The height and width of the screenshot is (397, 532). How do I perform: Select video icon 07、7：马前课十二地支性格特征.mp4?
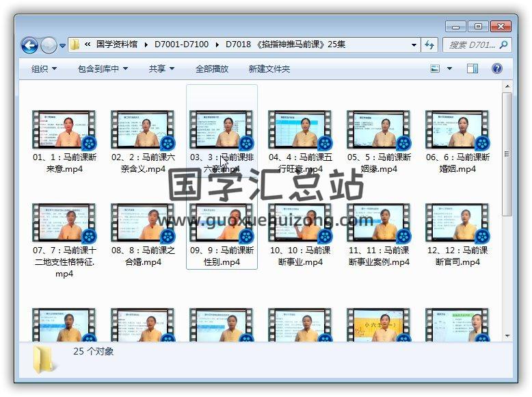[x=64, y=223]
